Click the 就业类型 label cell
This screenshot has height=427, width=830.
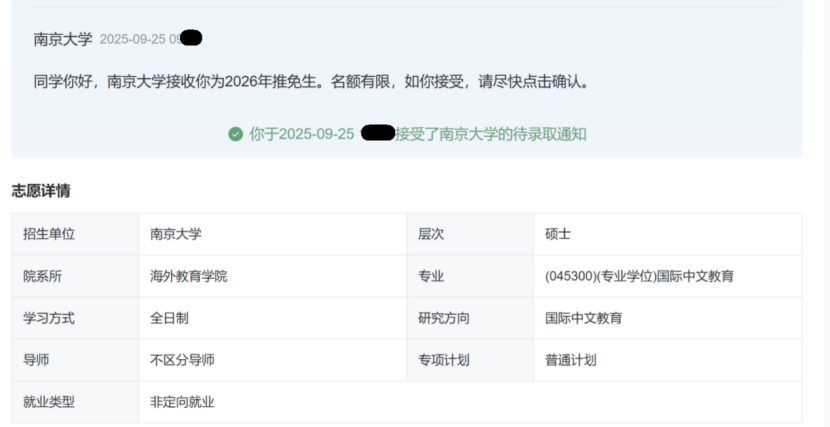(49, 402)
